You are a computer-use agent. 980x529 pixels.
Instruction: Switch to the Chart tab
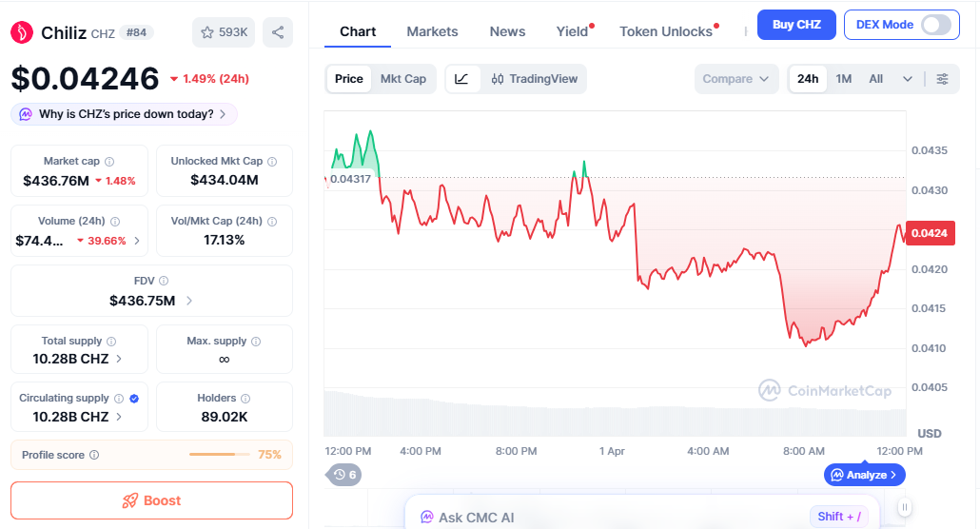[358, 31]
